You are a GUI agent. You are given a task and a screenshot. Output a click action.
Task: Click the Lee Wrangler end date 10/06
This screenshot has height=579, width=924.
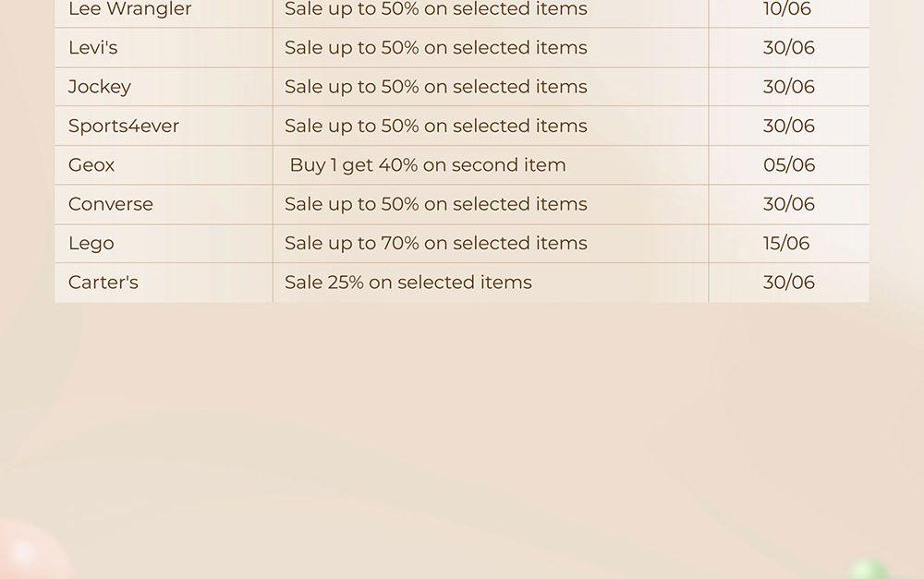point(786,9)
